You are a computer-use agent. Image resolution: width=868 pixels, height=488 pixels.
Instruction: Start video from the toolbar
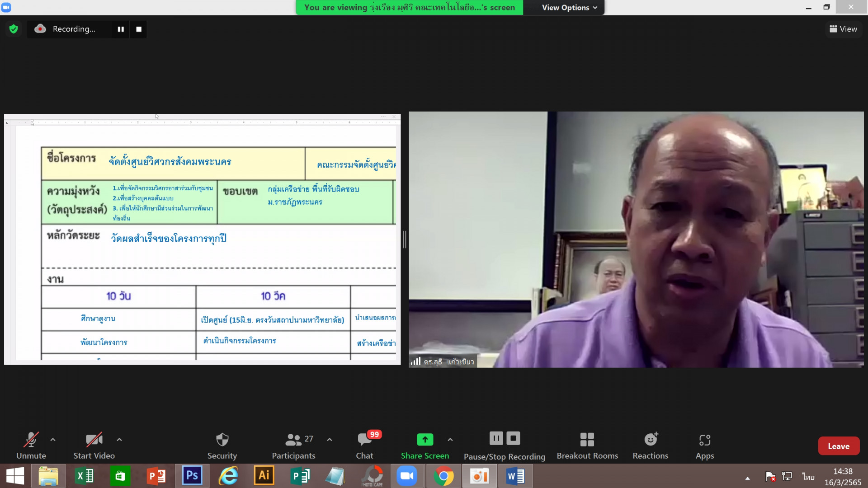coord(94,446)
